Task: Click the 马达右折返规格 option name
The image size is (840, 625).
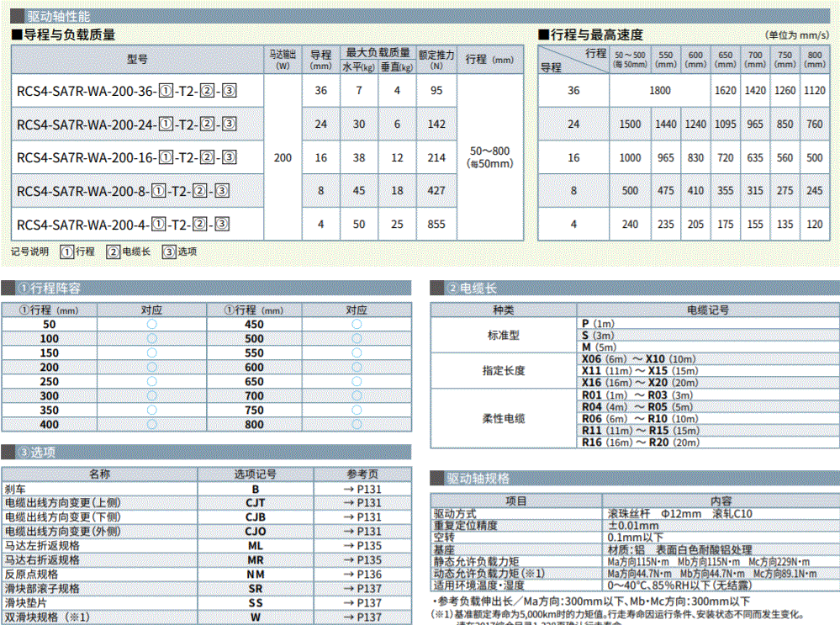Action: [x=42, y=560]
